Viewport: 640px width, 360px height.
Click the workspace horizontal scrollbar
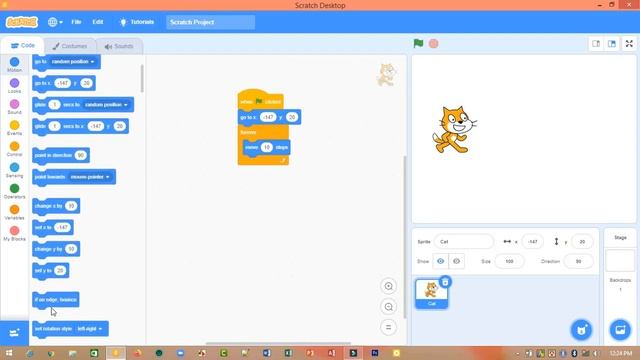[278, 343]
